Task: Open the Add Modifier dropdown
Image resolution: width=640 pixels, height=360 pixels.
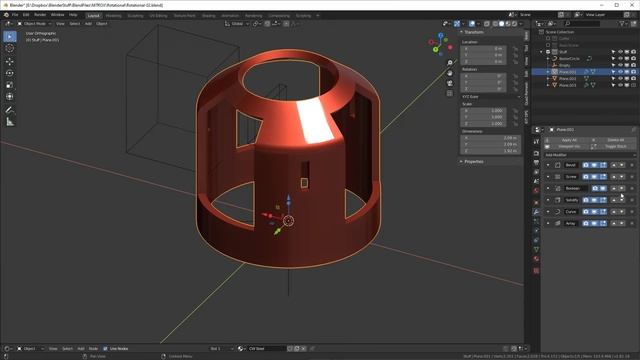Action: 590,155
